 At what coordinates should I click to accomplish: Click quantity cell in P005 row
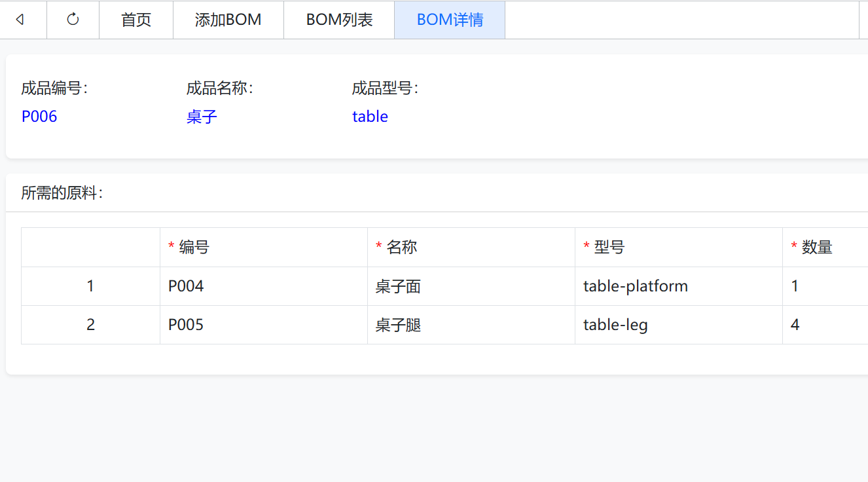[x=825, y=325]
